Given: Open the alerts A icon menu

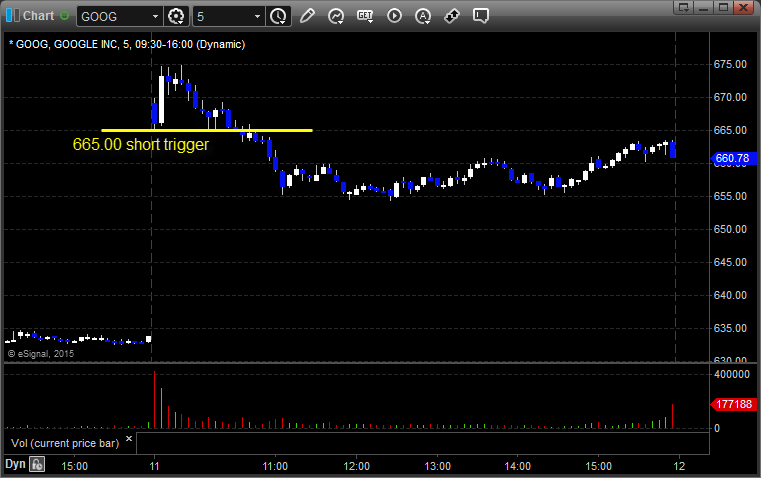Looking at the screenshot, I should pyautogui.click(x=423, y=16).
